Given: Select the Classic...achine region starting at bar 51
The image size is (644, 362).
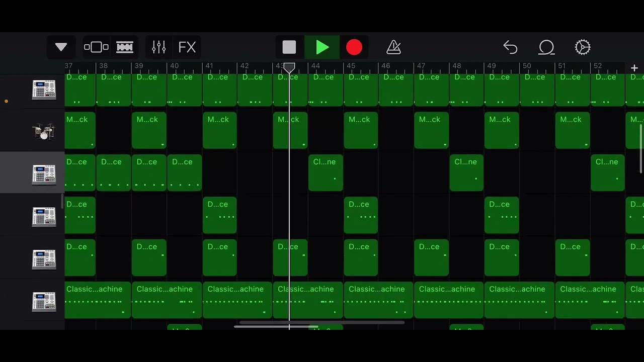Looking at the screenshot, I should click(x=590, y=301).
